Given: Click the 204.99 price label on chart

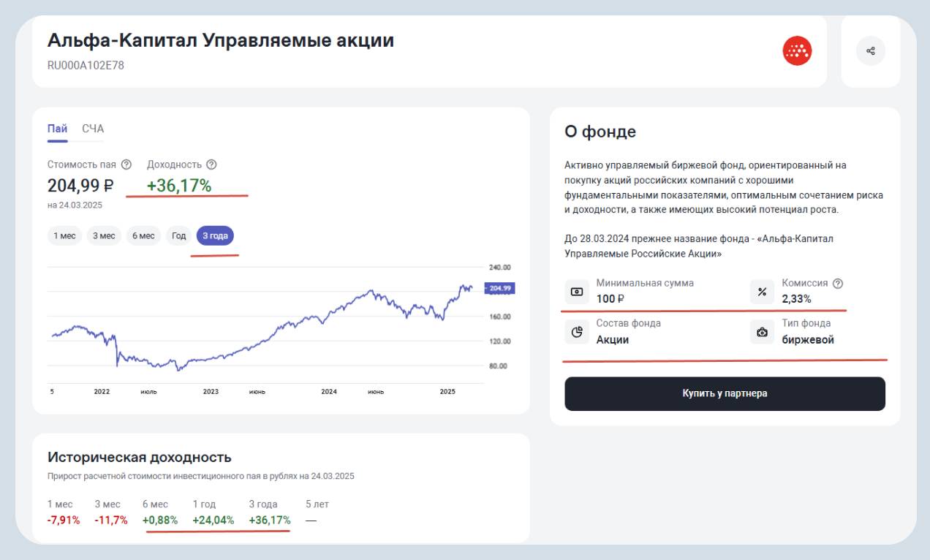Looking at the screenshot, I should (x=500, y=288).
